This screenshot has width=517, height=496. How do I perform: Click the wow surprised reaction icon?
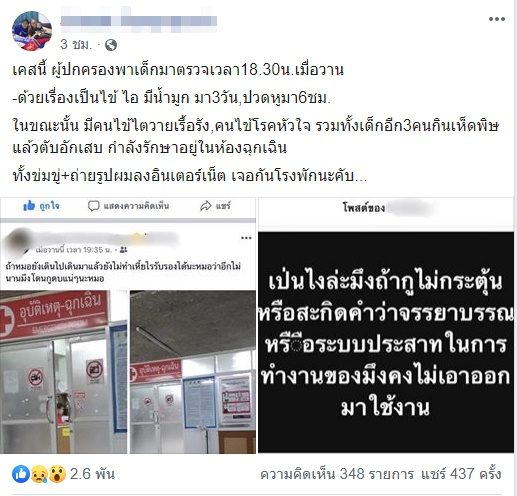tap(57, 474)
